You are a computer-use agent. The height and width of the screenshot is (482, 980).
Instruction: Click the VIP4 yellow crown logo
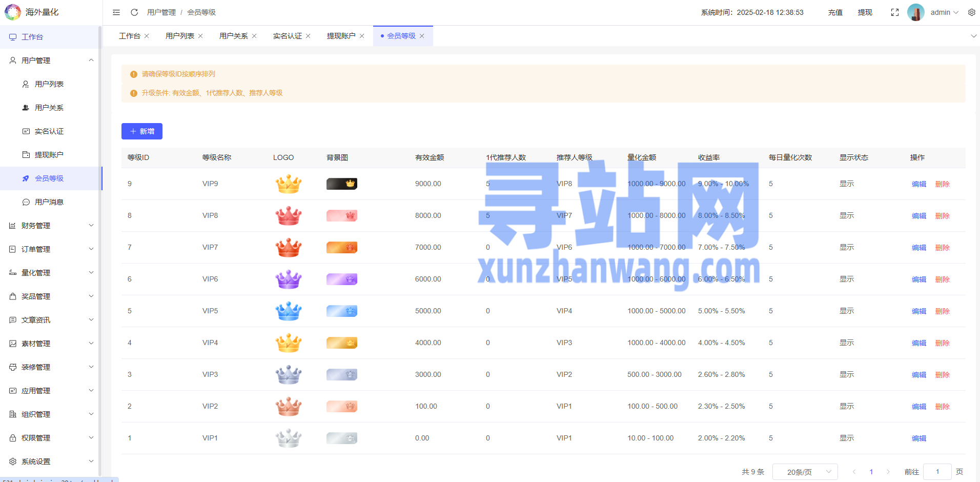click(289, 343)
